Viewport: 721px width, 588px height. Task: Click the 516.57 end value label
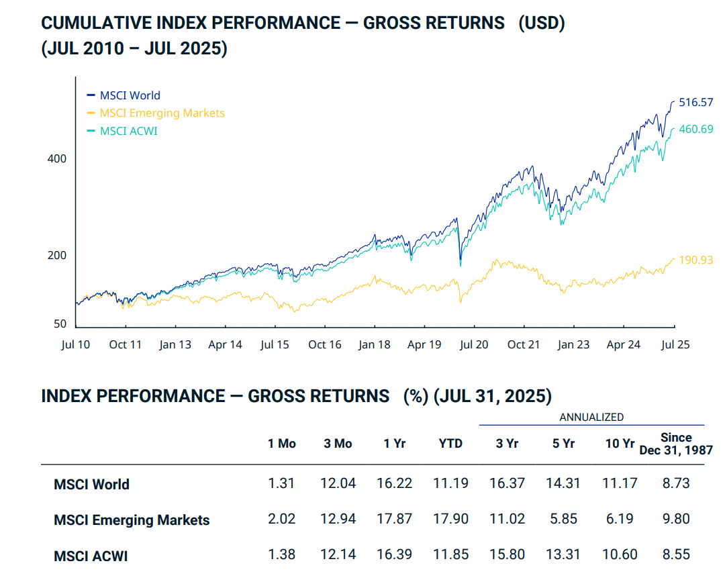coord(696,102)
